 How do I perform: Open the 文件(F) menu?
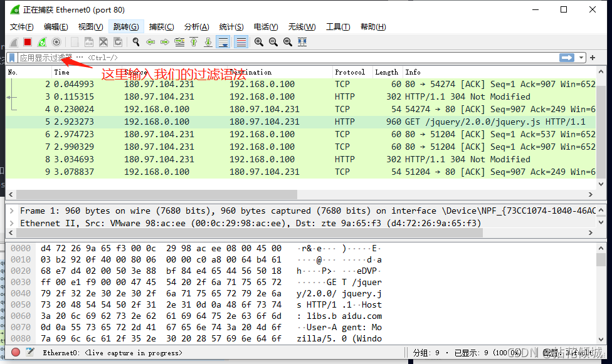(21, 26)
